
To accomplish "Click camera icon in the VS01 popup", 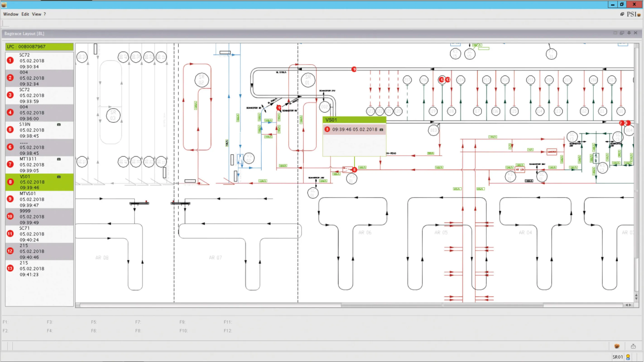I will tap(381, 130).
